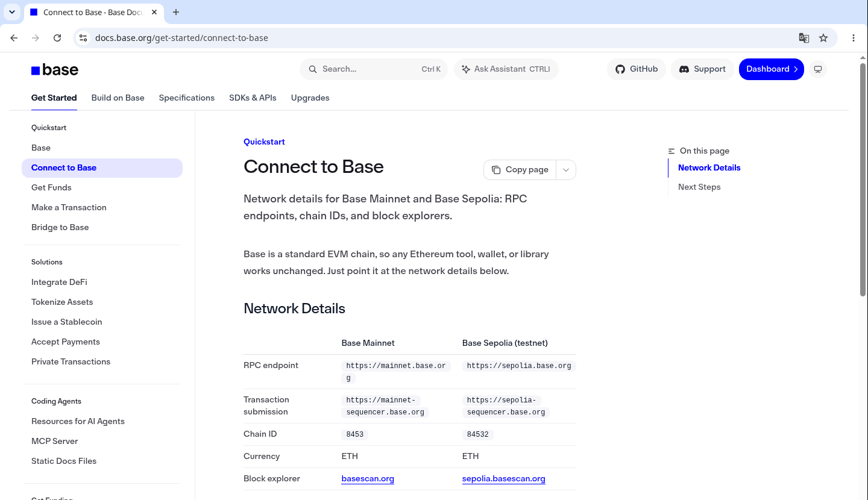Open sepolia.basescan.org explorer link
868x500 pixels.
[x=504, y=479]
